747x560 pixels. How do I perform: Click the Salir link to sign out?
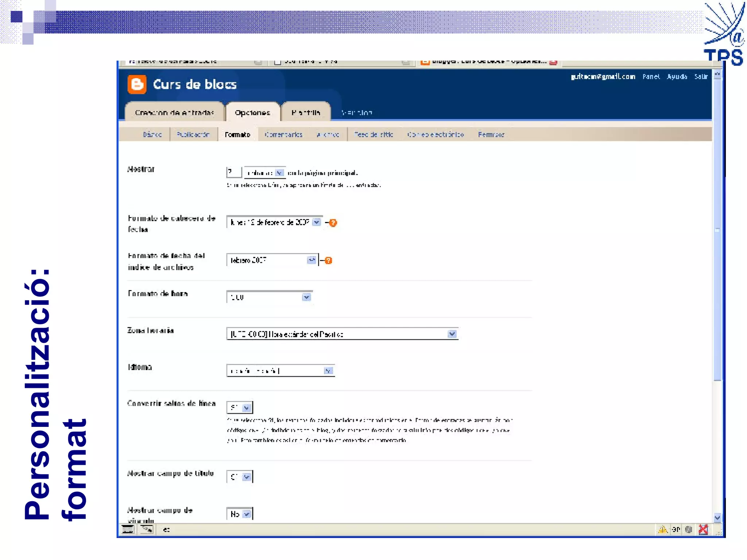click(701, 77)
